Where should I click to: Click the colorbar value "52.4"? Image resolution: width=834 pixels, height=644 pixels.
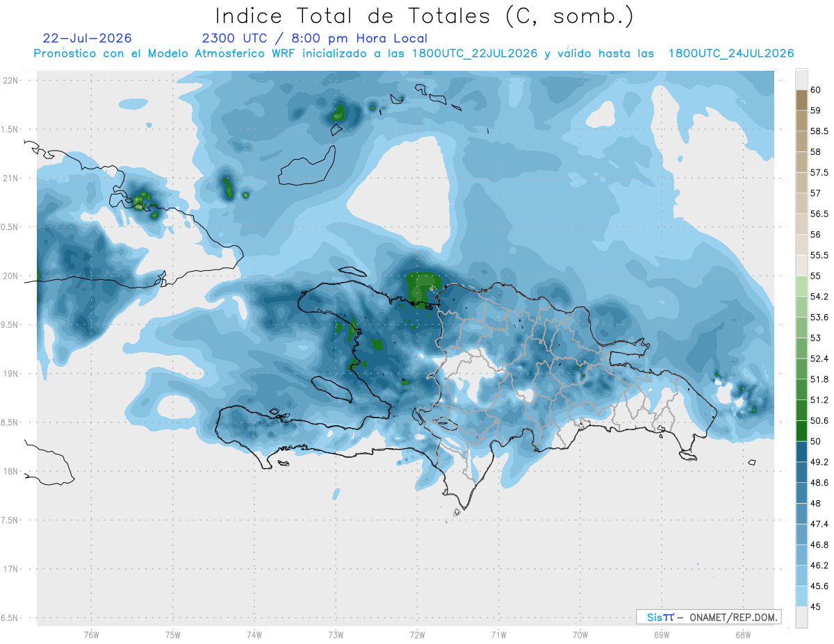point(819,358)
